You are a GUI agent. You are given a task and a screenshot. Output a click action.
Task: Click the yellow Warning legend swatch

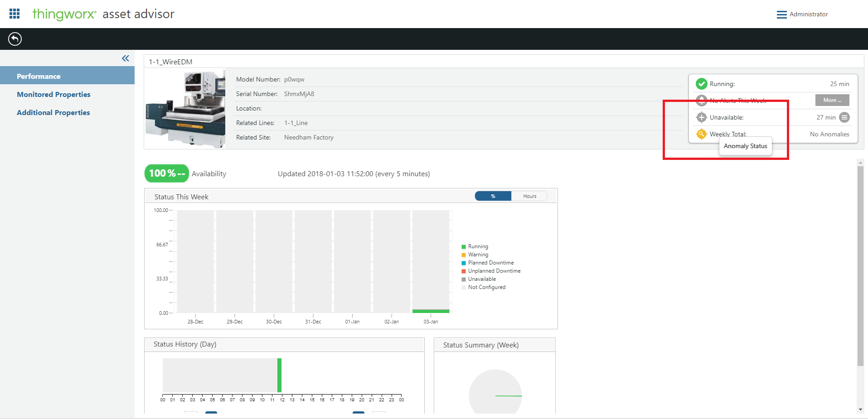pyautogui.click(x=464, y=255)
